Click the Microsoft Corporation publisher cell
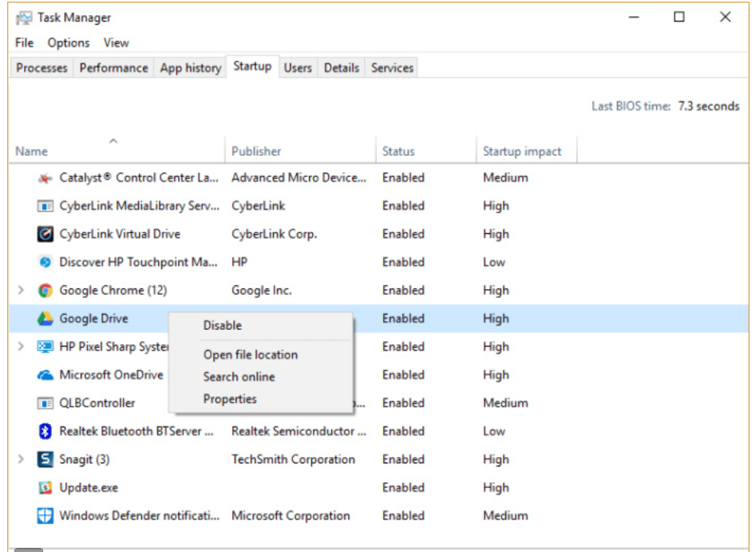 291,516
